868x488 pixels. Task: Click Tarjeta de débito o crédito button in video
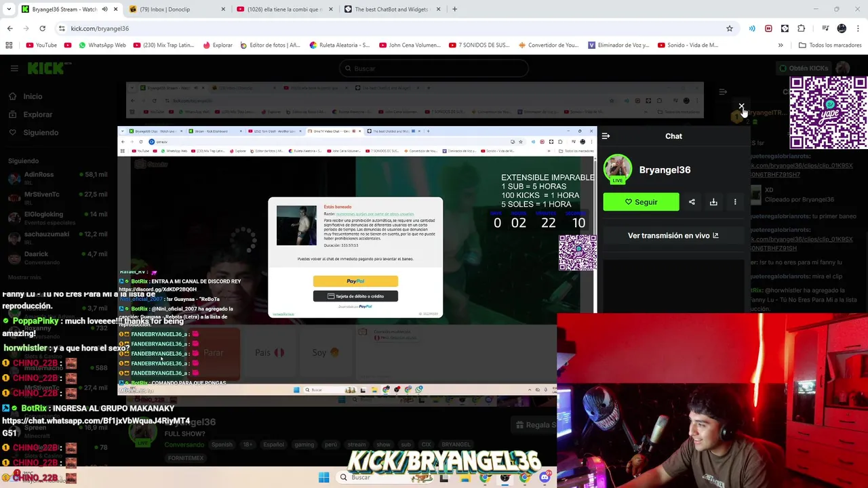click(355, 296)
